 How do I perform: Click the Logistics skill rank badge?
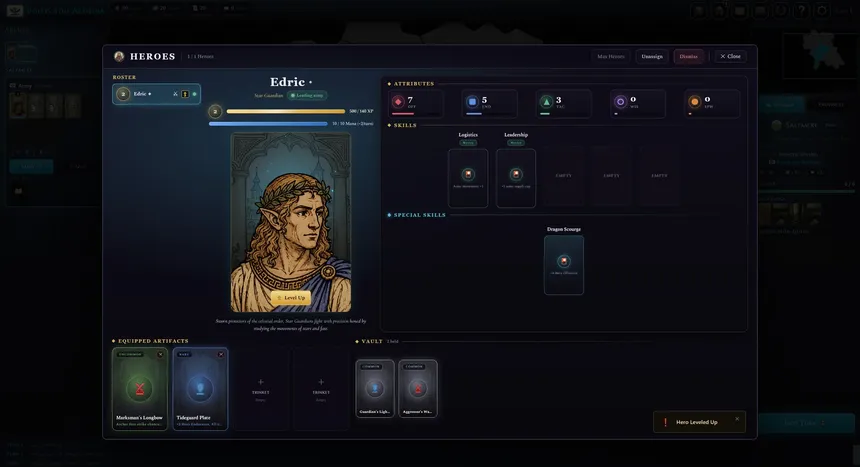(x=468, y=143)
